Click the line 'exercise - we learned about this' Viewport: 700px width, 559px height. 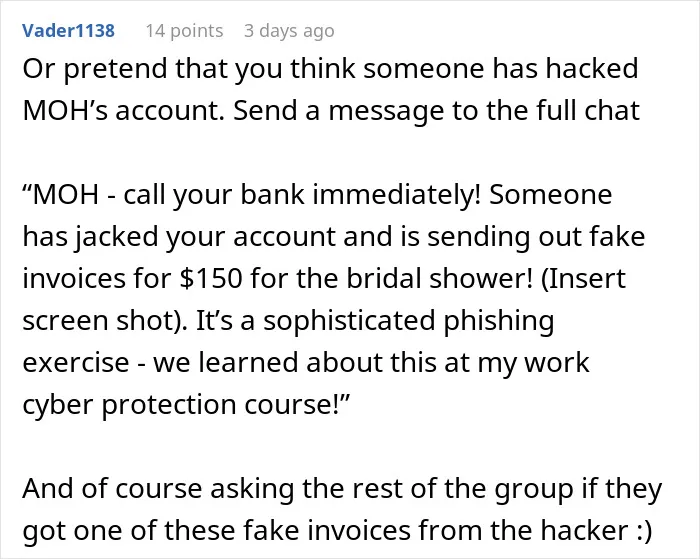click(x=306, y=362)
